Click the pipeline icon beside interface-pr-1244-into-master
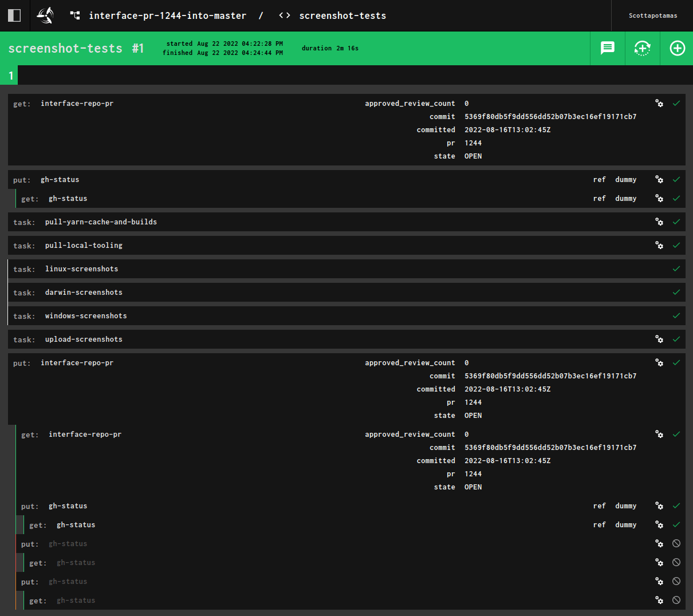Viewport: 693px width, 616px height. (x=75, y=15)
